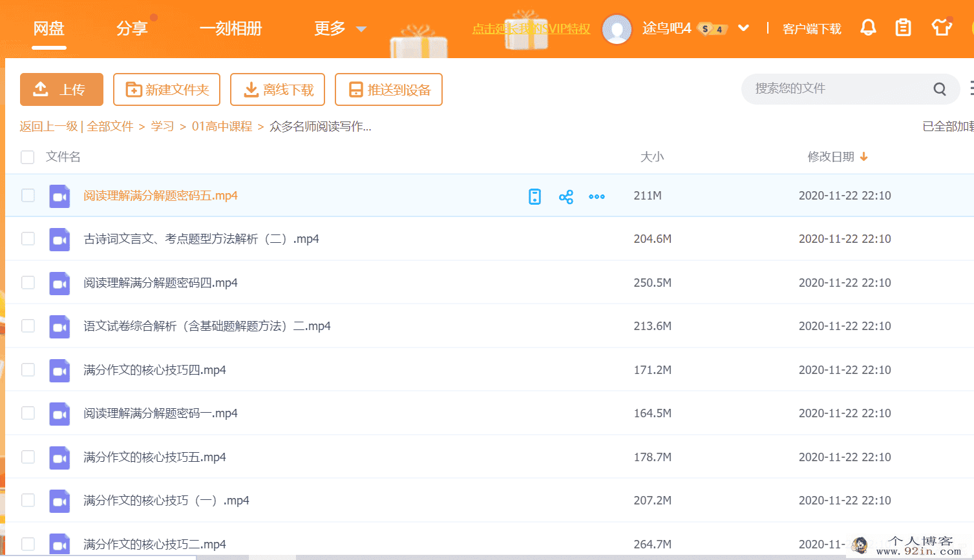Switch to the 网盘 tab
This screenshot has width=974, height=560.
49,28
